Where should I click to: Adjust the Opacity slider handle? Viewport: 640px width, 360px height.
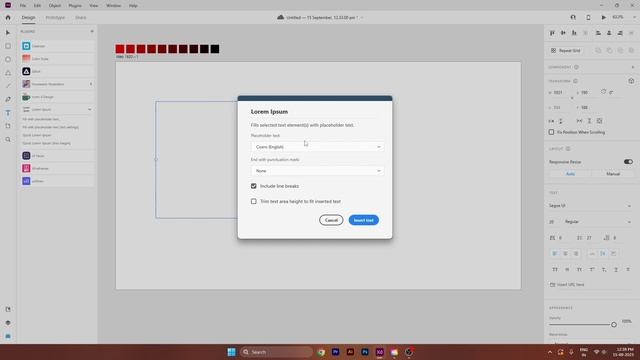click(613, 325)
